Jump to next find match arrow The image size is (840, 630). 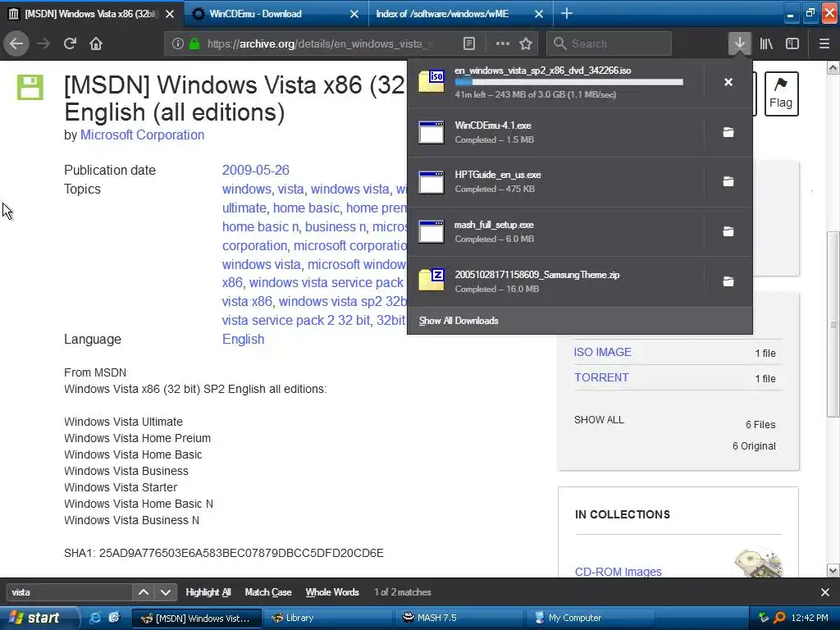click(x=165, y=592)
